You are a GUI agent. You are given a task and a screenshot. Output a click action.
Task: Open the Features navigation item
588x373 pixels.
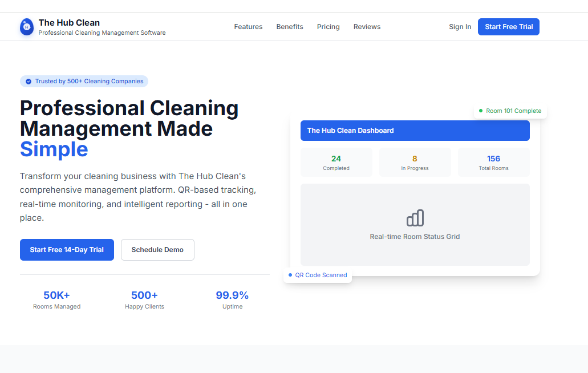(248, 26)
